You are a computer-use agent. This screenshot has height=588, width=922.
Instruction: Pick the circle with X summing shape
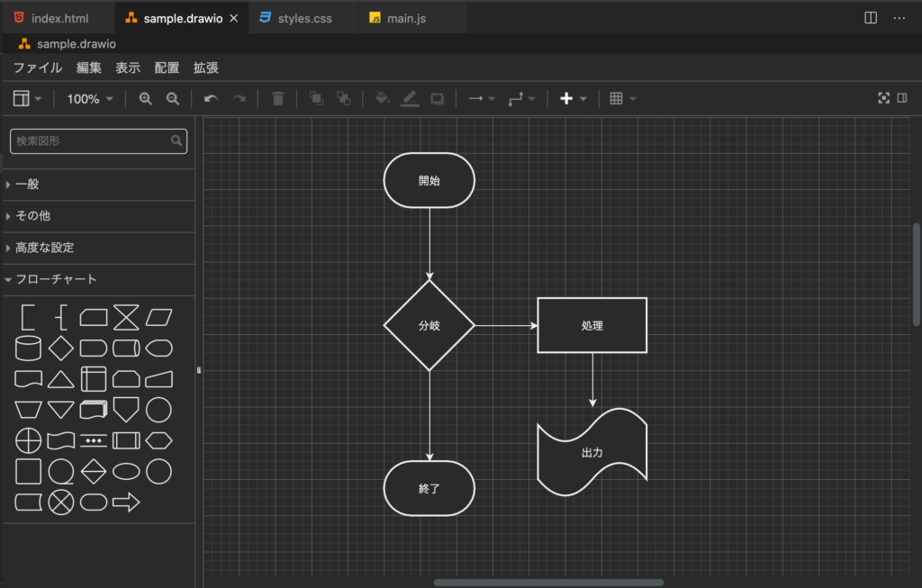pyautogui.click(x=61, y=502)
